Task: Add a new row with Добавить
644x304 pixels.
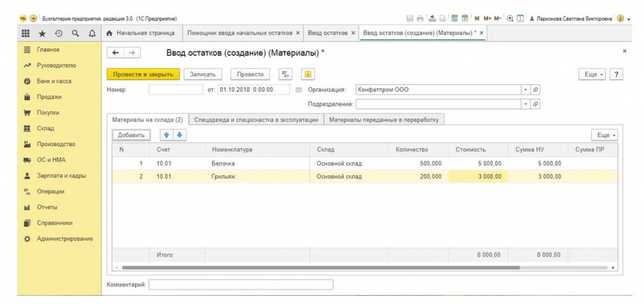Action: click(x=131, y=135)
